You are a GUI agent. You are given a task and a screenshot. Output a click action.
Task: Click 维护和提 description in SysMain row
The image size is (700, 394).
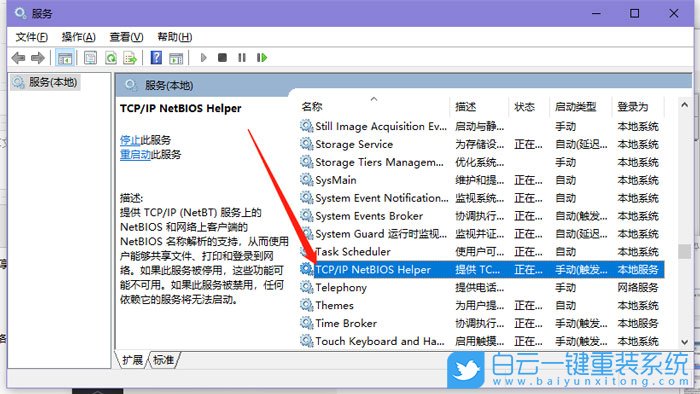point(479,180)
